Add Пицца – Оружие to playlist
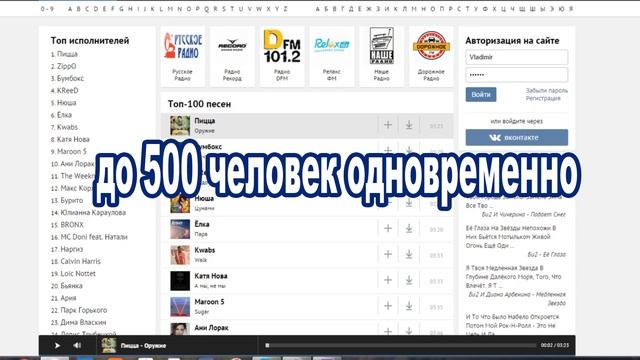 [x=388, y=125]
